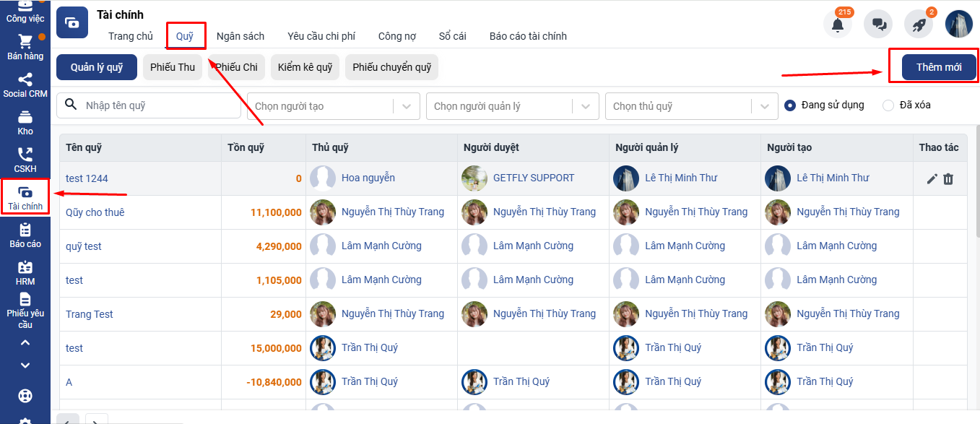
Task: Open the chat messages icon
Action: click(879, 25)
